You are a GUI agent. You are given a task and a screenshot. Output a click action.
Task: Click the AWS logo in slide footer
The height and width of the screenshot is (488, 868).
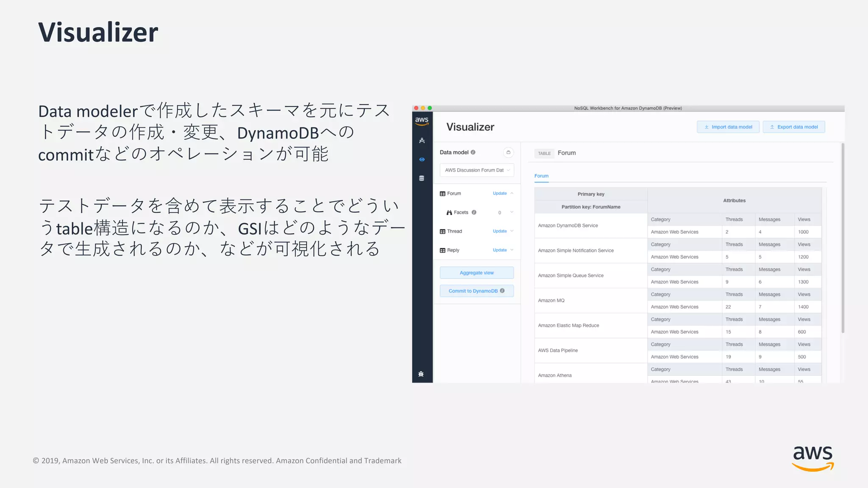point(813,458)
